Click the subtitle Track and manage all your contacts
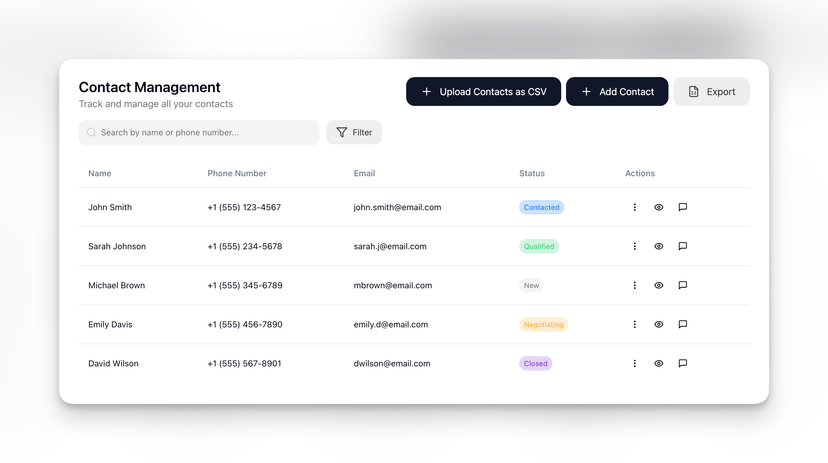The width and height of the screenshot is (828, 463). 156,104
